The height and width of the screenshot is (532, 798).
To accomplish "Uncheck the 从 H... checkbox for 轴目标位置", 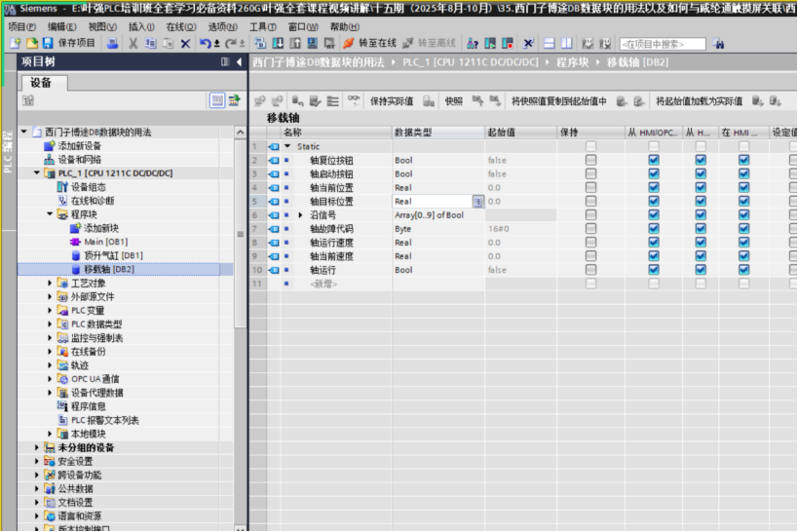I will coord(701,201).
